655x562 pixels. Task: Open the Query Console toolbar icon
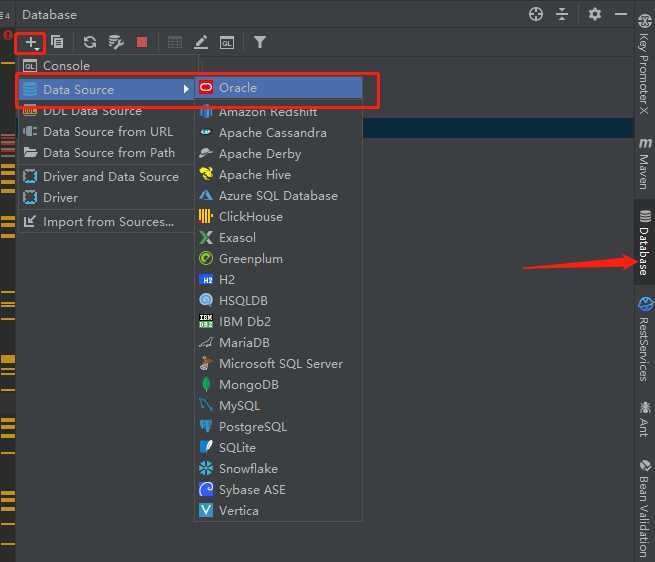pyautogui.click(x=227, y=42)
